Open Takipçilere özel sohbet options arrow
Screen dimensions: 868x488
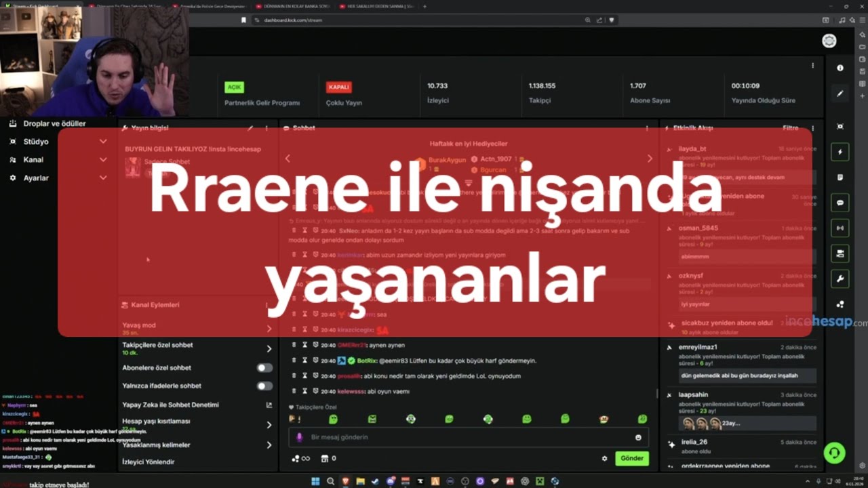click(x=269, y=348)
